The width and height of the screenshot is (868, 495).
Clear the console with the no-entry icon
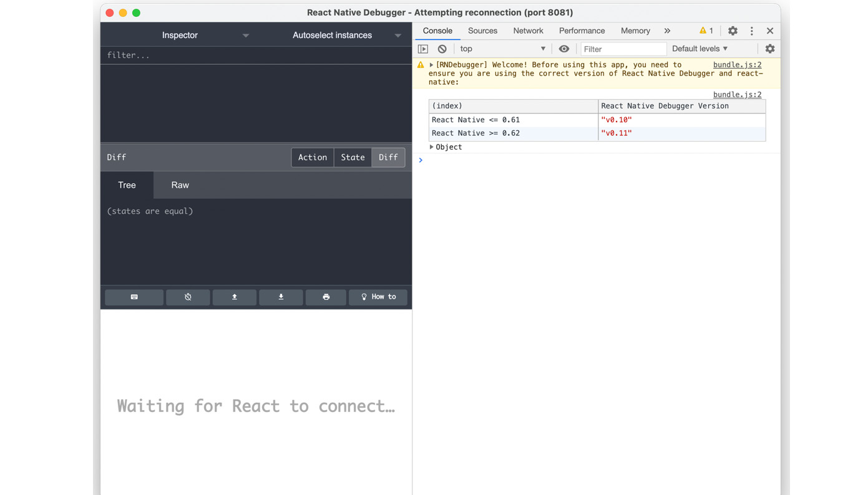(442, 48)
